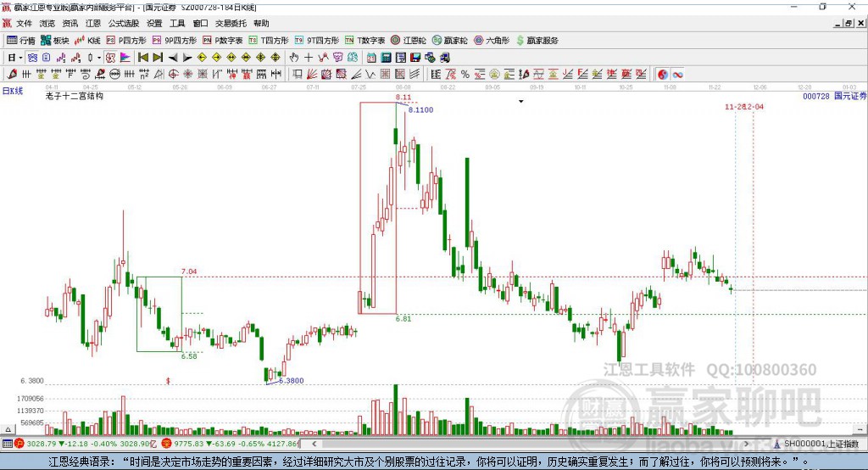Open the T数字表 tool
This screenshot has height=470, width=868.
(x=364, y=41)
